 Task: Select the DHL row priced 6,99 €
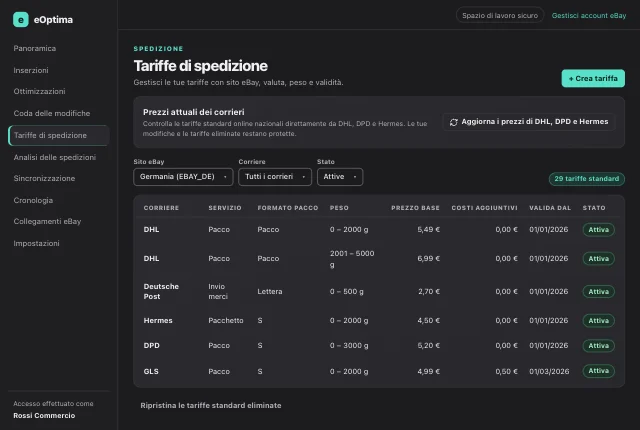(x=379, y=259)
